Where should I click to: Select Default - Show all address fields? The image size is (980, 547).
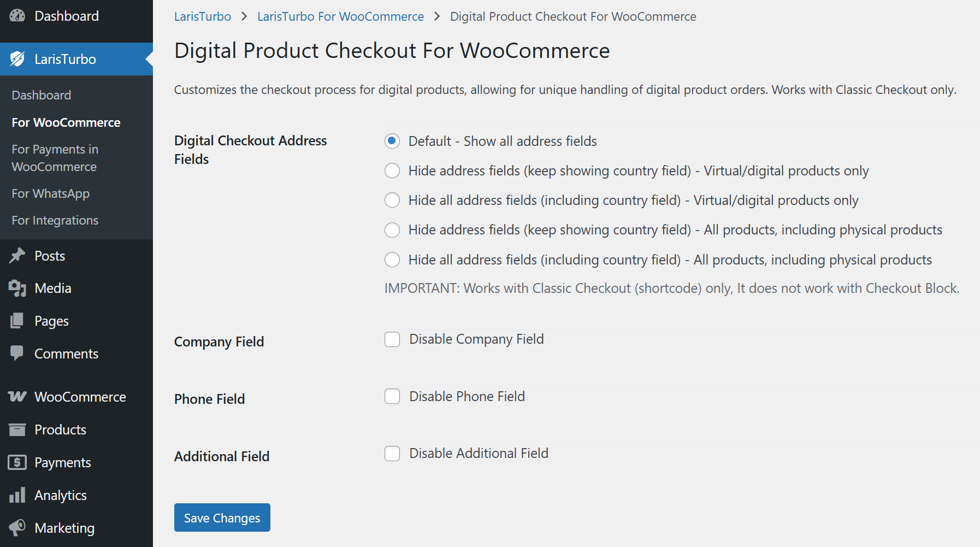tap(392, 141)
